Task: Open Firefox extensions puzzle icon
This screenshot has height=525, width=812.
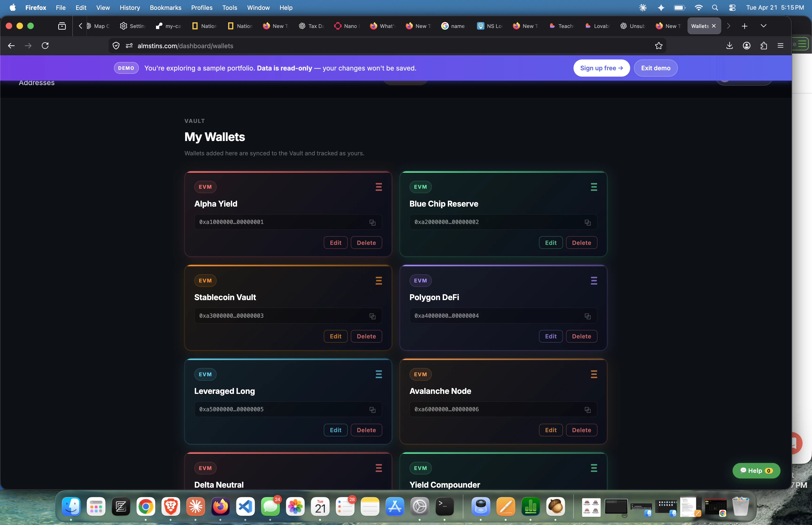Action: 764,46
